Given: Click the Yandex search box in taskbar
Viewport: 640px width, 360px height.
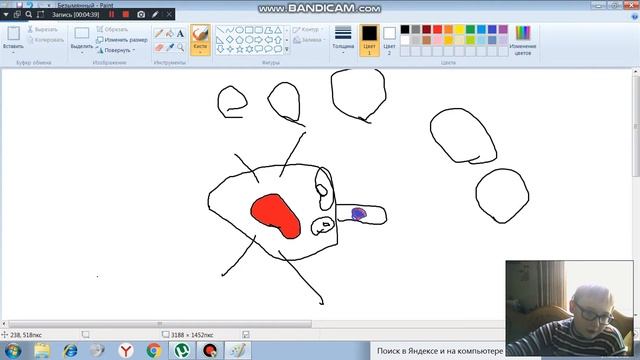Looking at the screenshot, I should tap(439, 351).
